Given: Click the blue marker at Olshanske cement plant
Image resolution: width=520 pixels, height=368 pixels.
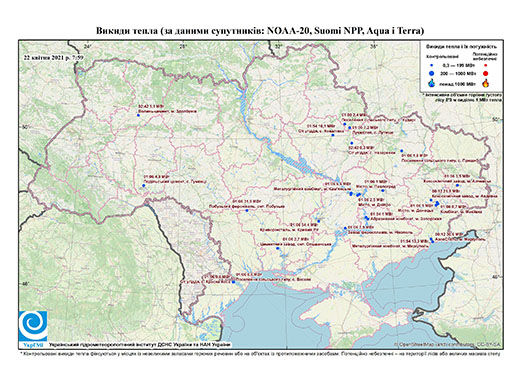Looking at the screenshot, I should 278,248.
